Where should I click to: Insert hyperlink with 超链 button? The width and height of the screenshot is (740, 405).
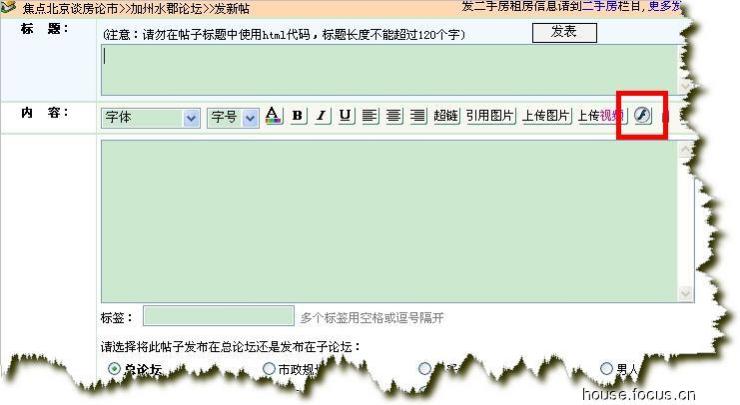446,115
